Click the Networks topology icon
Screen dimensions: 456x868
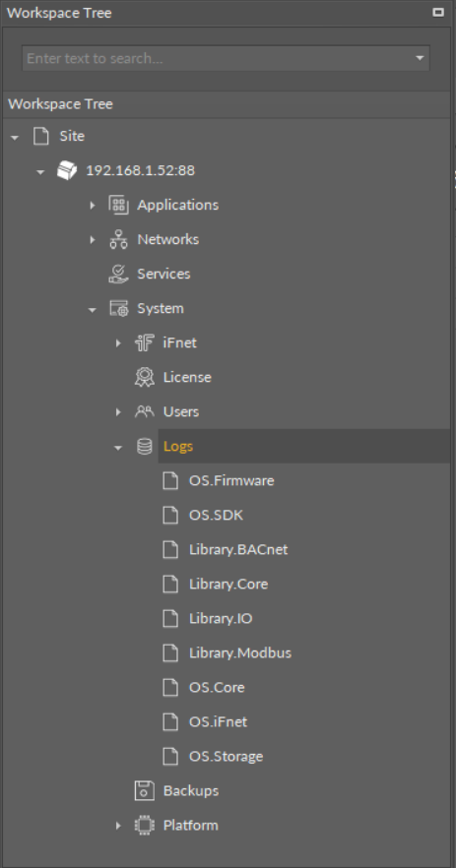tap(118, 239)
